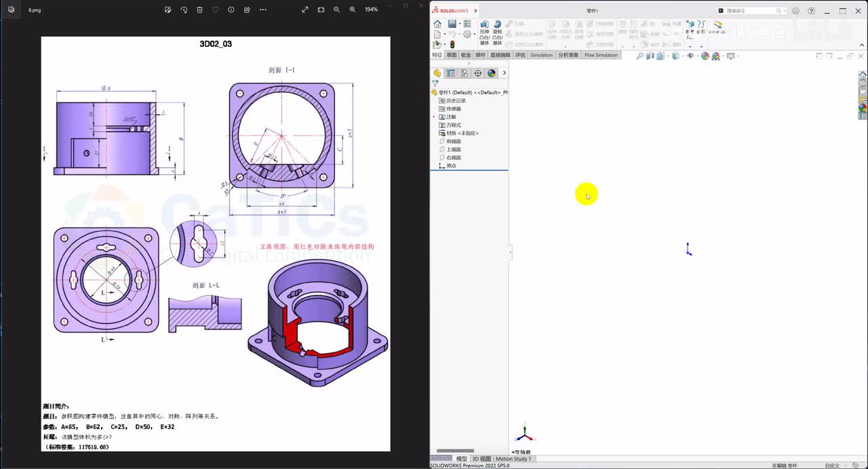Click the Extruded Boss/Base tool icon
This screenshot has width=868, height=469.
[x=484, y=24]
